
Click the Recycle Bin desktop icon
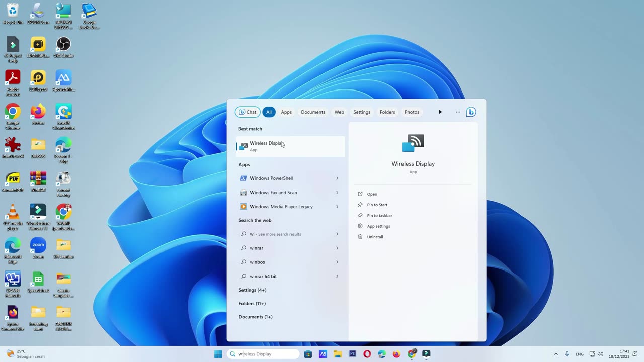click(x=13, y=14)
